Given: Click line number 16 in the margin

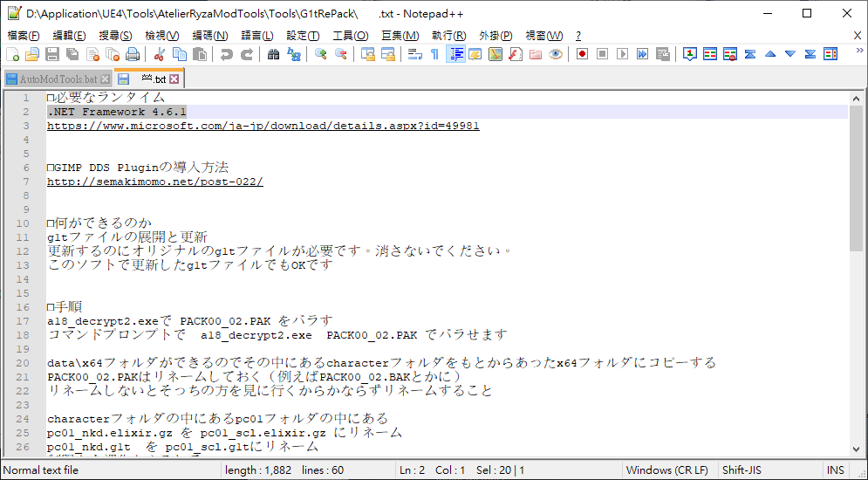Looking at the screenshot, I should [23, 307].
